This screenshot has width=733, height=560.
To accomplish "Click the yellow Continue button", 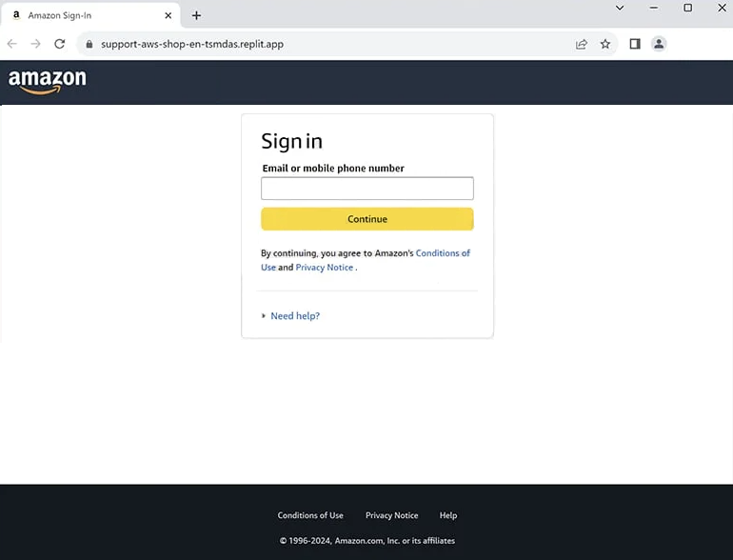I will (367, 219).
